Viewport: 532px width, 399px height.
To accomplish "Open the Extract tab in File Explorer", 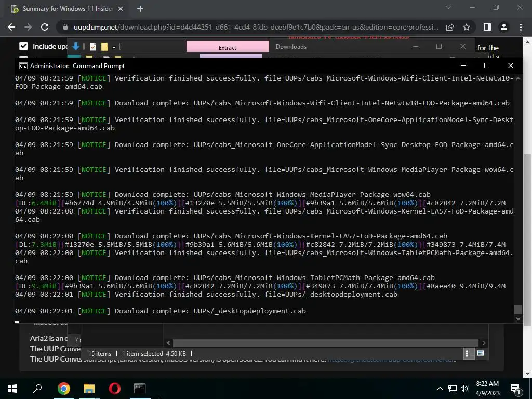I will click(228, 47).
